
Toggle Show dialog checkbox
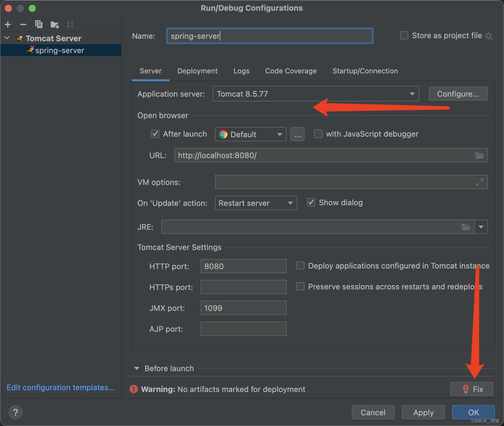point(311,202)
